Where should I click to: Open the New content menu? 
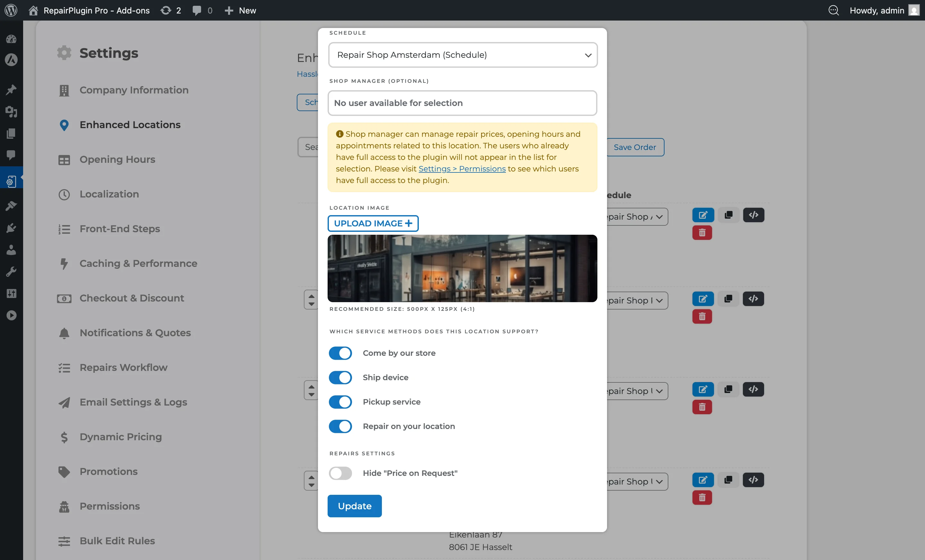(x=240, y=10)
